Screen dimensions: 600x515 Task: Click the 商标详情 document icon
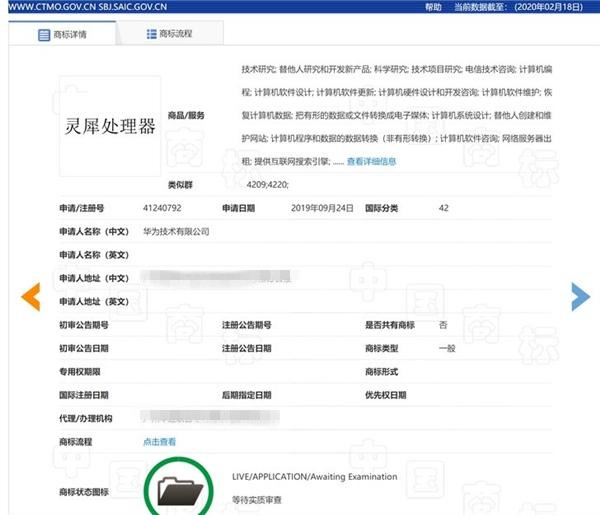44,35
